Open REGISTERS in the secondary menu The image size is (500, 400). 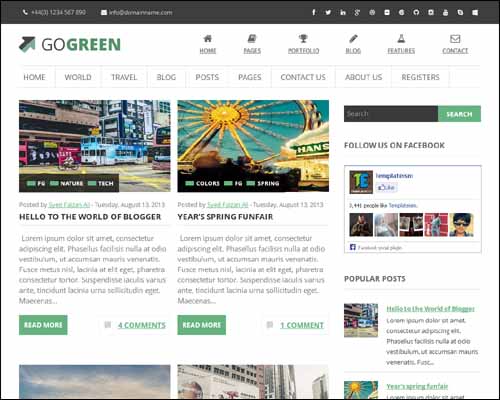420,77
